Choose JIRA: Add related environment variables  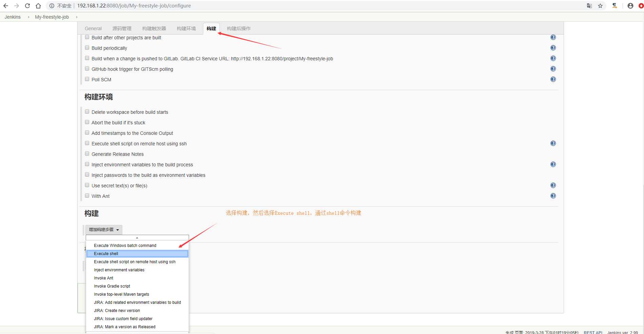137,302
